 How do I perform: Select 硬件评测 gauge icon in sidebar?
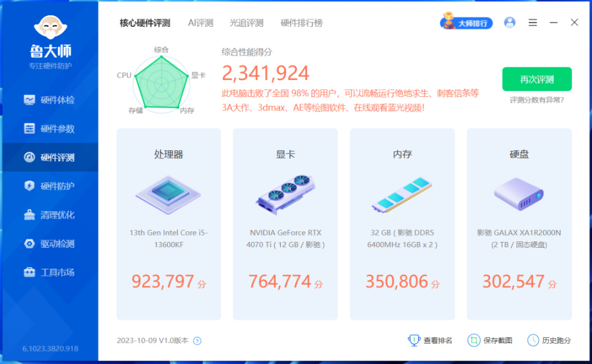pyautogui.click(x=29, y=157)
